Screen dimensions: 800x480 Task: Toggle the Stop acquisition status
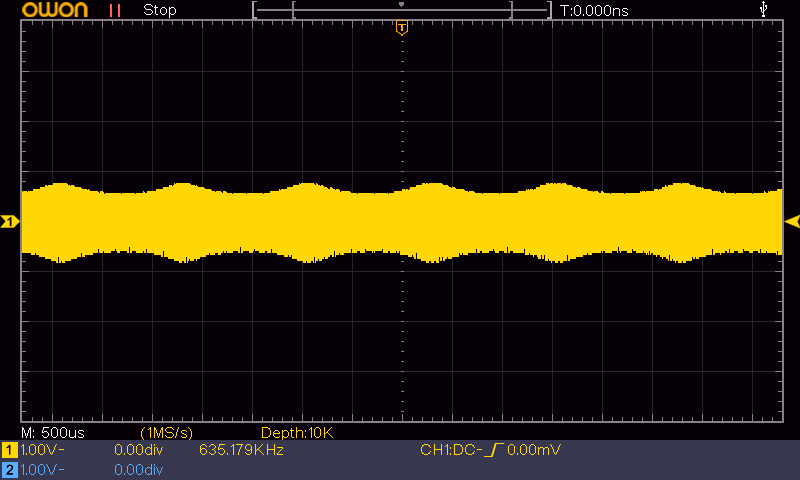(160, 10)
